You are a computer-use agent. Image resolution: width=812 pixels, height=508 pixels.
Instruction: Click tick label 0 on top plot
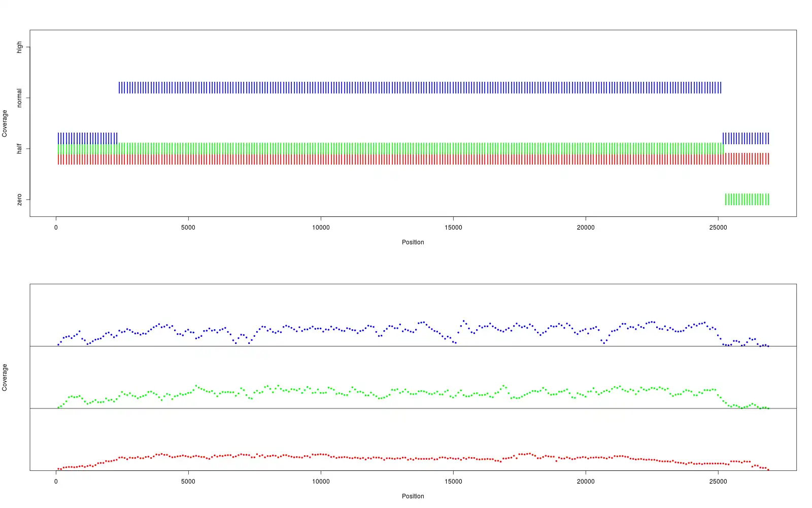pos(56,228)
